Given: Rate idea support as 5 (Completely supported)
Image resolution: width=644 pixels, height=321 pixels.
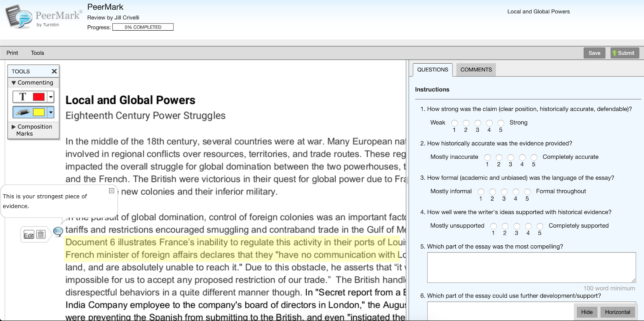Looking at the screenshot, I should 540,226.
